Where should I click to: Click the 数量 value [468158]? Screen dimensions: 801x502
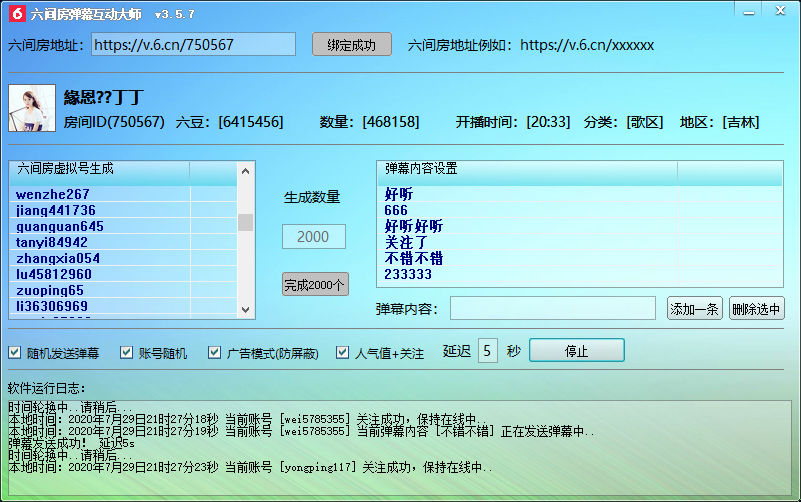point(391,122)
